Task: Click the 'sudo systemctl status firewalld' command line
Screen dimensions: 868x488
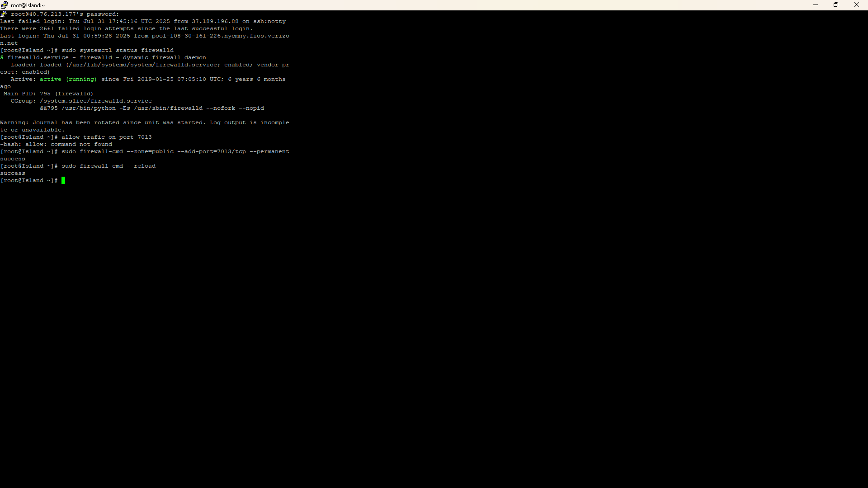Action: pos(87,50)
